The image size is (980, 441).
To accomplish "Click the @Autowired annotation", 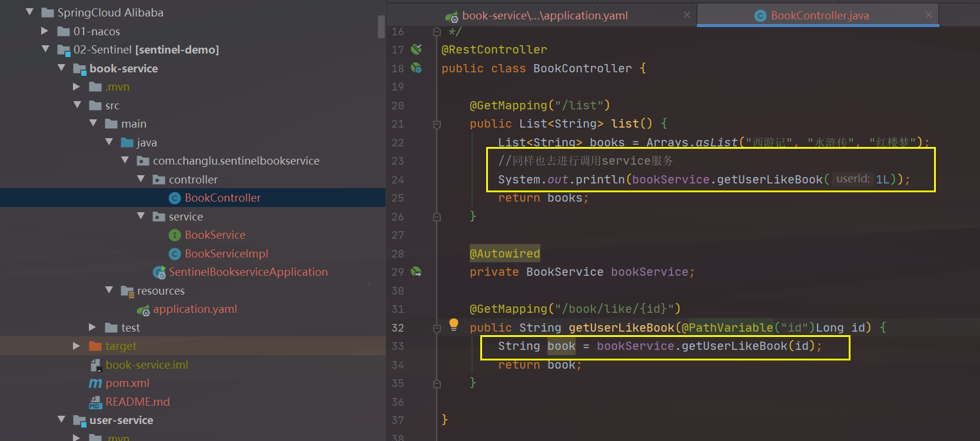I will click(x=505, y=253).
